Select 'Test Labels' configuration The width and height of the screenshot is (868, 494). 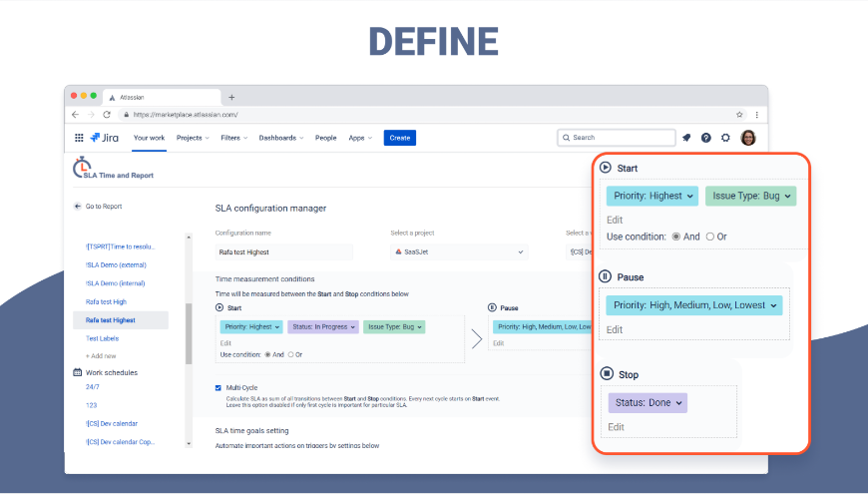coord(102,338)
